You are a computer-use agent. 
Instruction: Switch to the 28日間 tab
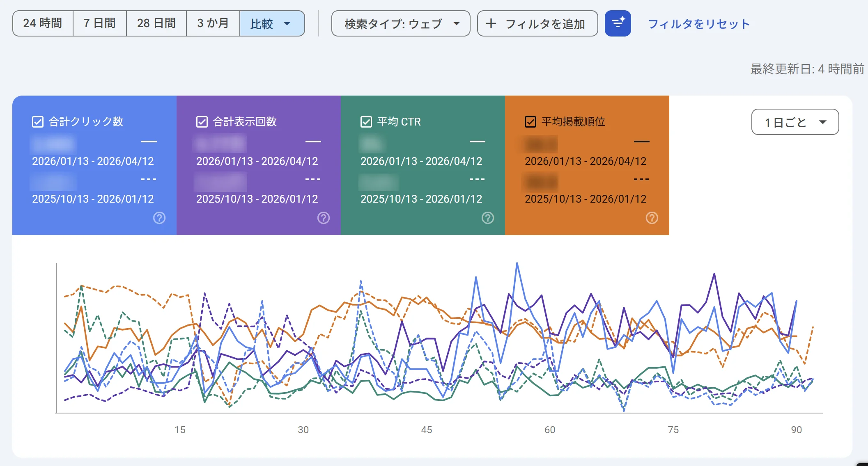coord(156,23)
